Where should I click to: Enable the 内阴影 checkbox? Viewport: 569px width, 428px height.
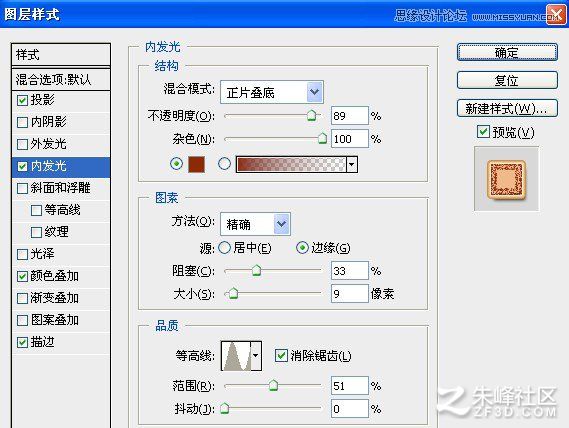pos(22,122)
